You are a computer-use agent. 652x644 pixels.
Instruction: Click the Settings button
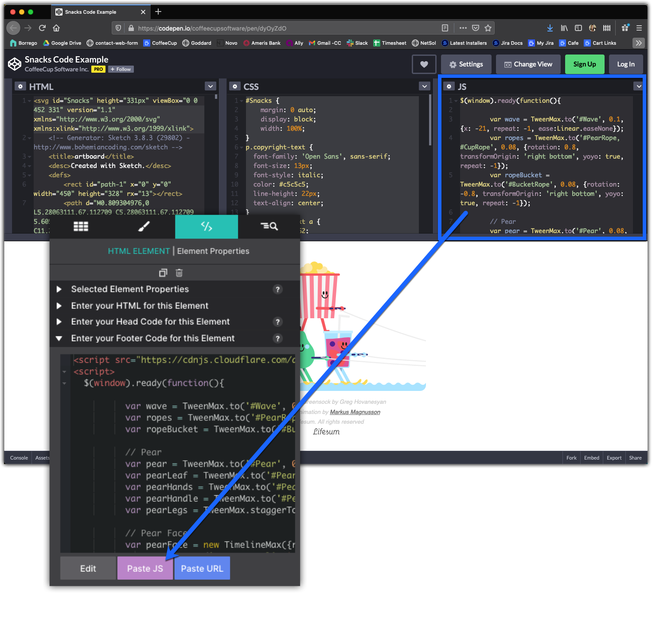[466, 64]
